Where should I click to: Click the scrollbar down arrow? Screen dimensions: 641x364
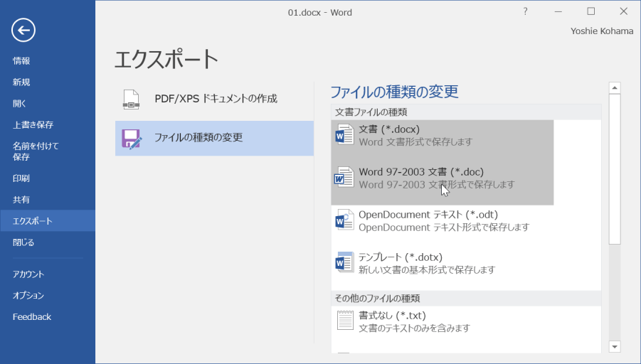[x=615, y=347]
